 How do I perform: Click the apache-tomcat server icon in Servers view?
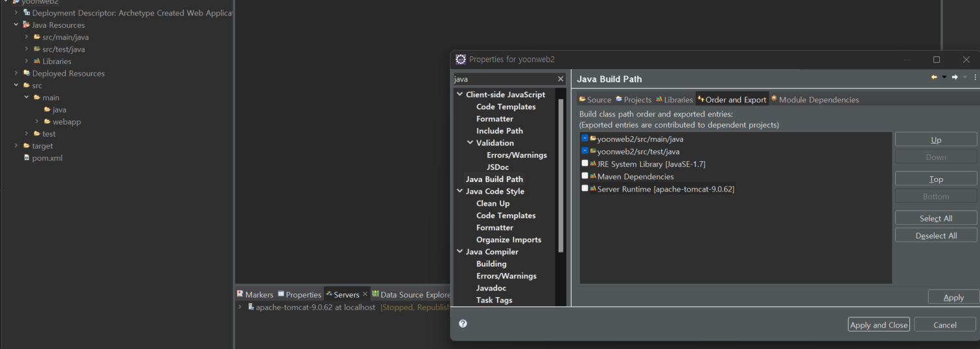coord(251,307)
